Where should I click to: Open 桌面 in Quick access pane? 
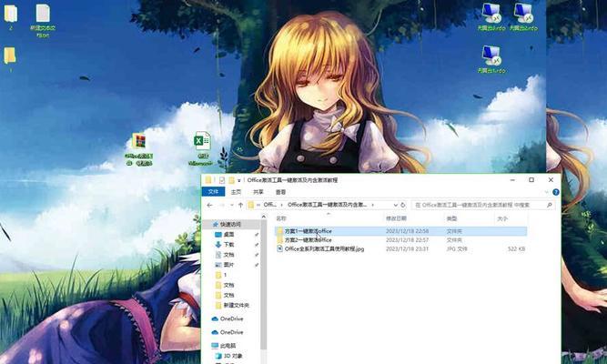pyautogui.click(x=228, y=235)
